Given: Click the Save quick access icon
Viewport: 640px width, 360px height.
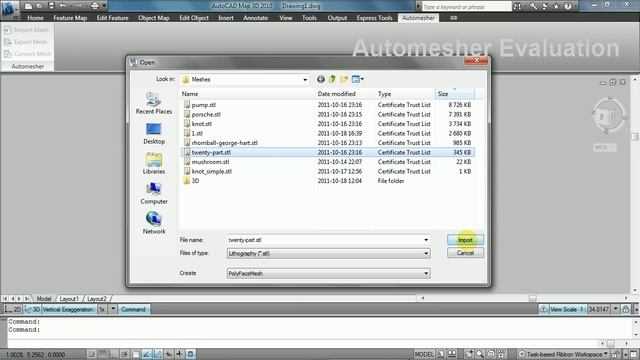Looking at the screenshot, I should pos(51,6).
